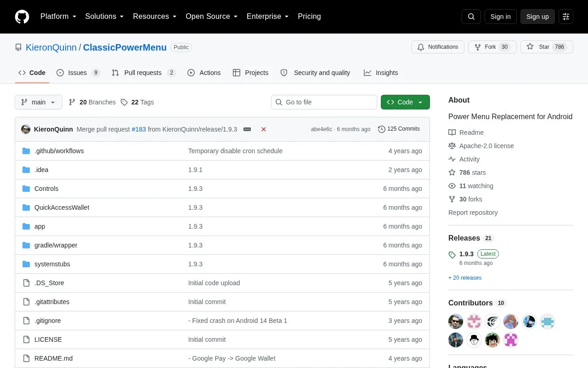Expand the Resources menu
This screenshot has height=368, width=588.
155,17
